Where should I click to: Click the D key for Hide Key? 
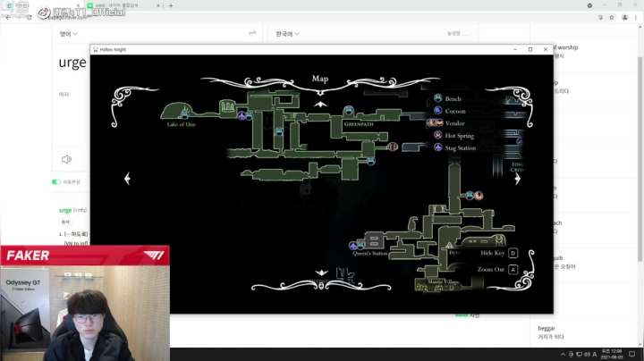click(x=513, y=253)
